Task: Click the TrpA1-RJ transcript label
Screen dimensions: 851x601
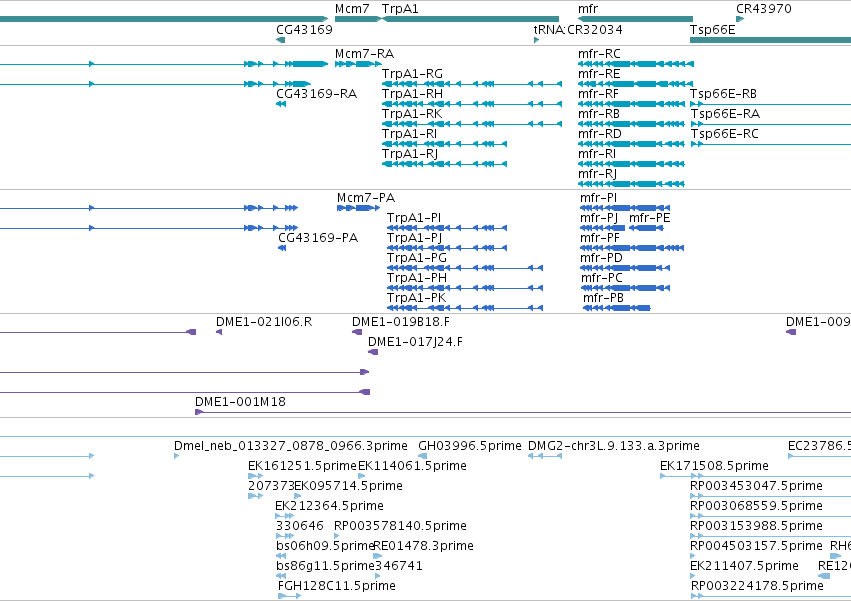Action: (x=410, y=154)
